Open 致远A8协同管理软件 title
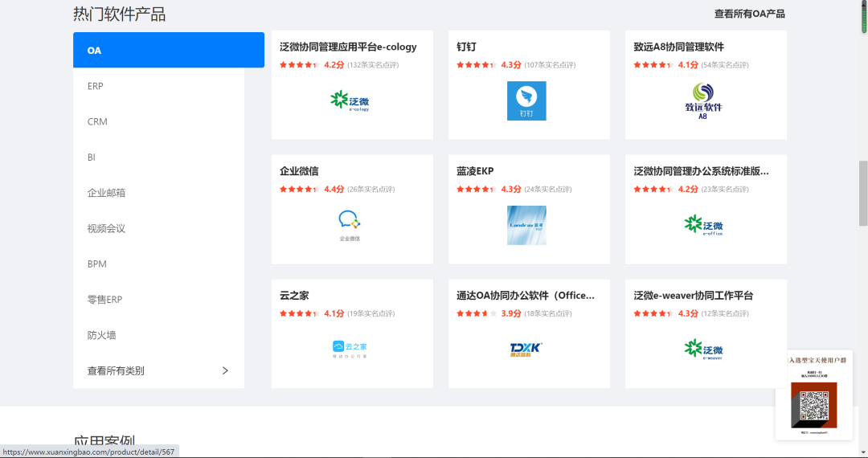868x458 pixels. (678, 47)
